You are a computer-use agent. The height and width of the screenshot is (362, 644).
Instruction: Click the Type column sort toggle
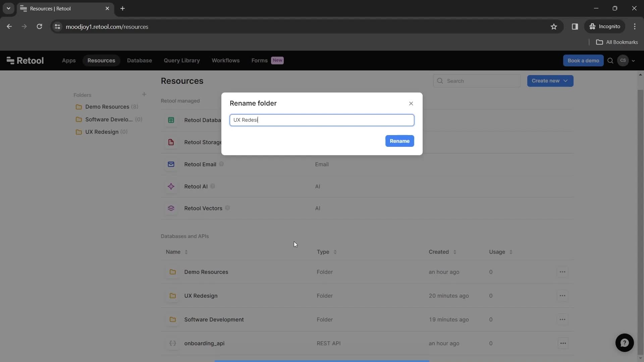(x=335, y=252)
